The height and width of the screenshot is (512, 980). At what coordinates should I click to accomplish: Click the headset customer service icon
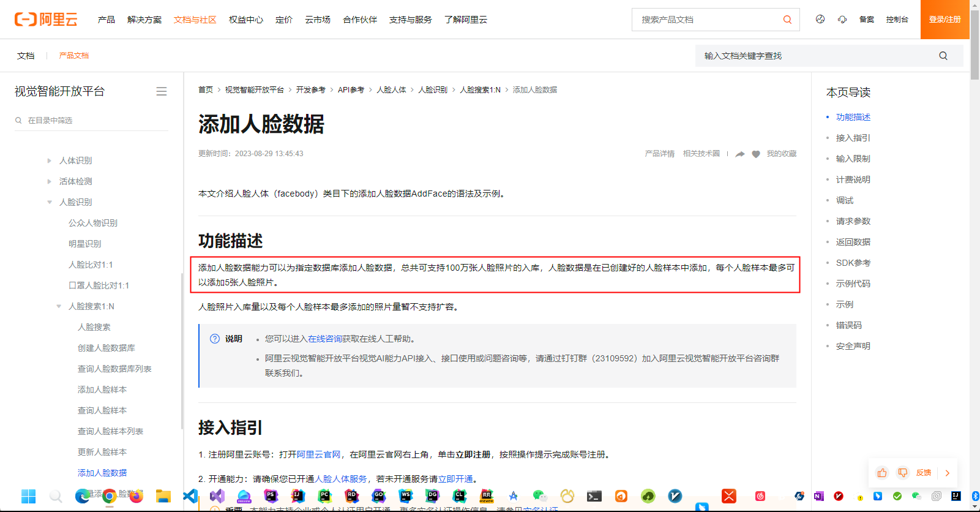point(842,19)
